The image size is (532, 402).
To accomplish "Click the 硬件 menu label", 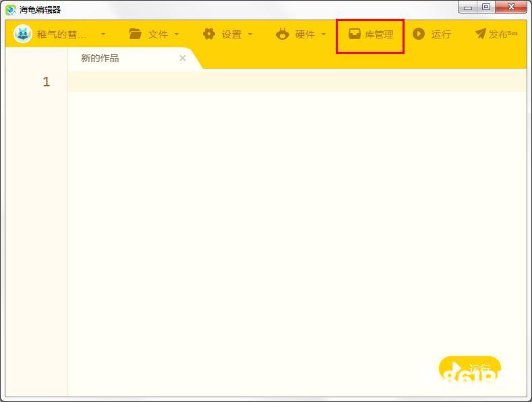I will [305, 34].
